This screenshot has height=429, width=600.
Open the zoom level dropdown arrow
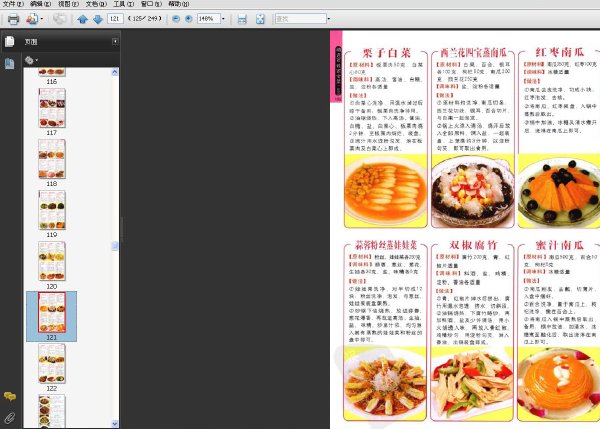pos(223,18)
